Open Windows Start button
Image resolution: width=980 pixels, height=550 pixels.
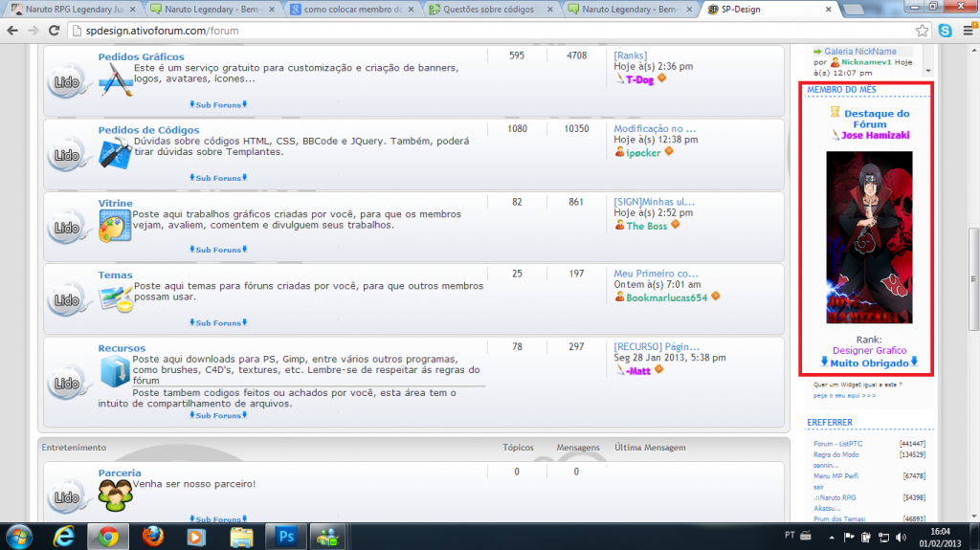tap(19, 537)
